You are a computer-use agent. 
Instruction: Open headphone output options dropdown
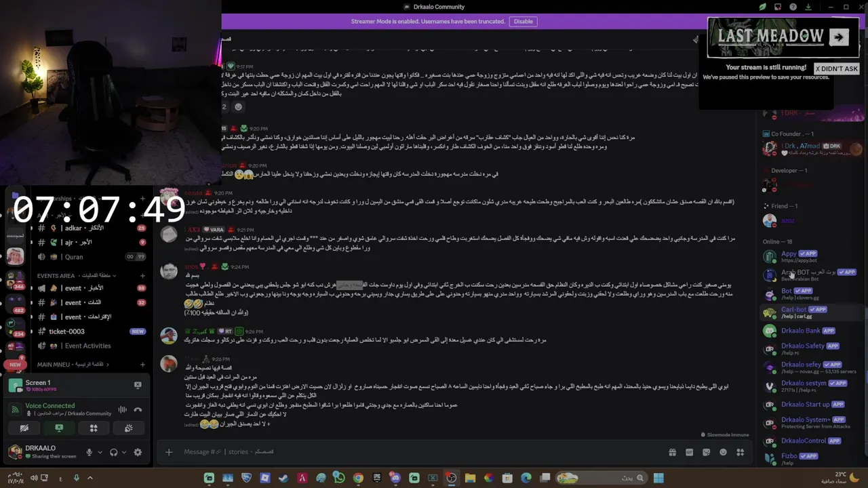click(124, 452)
